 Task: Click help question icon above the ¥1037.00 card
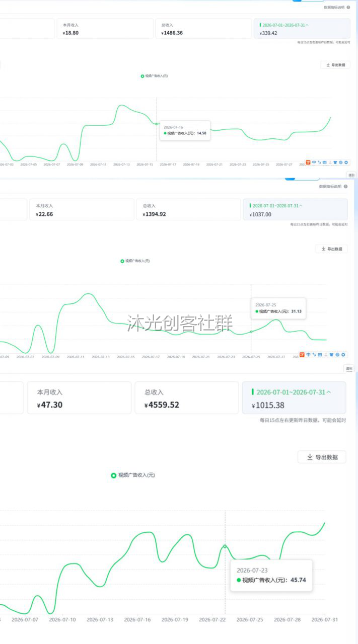pyautogui.click(x=345, y=186)
